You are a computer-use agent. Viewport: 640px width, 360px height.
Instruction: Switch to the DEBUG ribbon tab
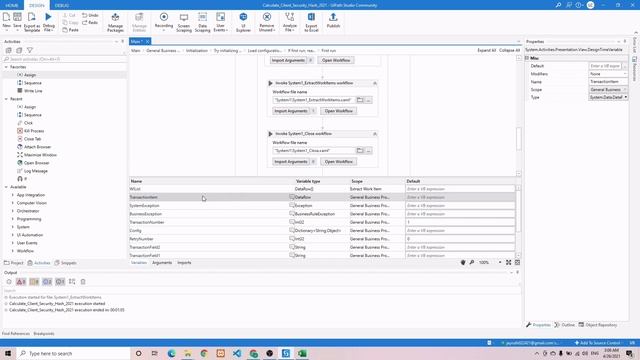[62, 5]
